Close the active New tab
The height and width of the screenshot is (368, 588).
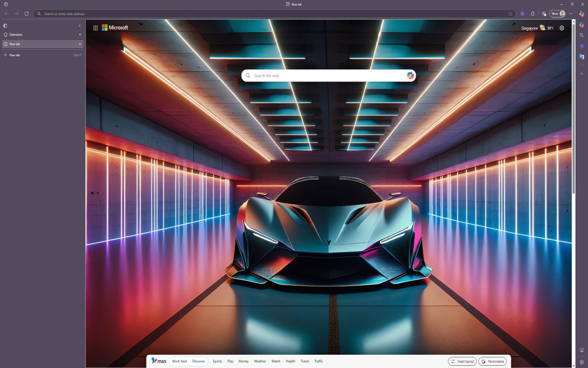tap(80, 44)
